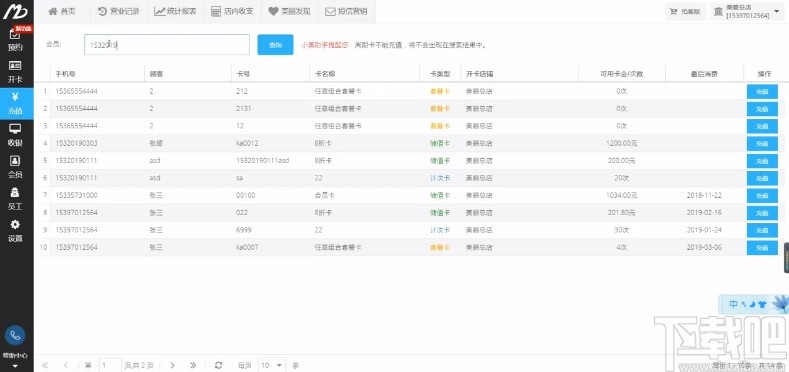Click the blue 查询 search button
789x372 pixels.
tap(275, 45)
